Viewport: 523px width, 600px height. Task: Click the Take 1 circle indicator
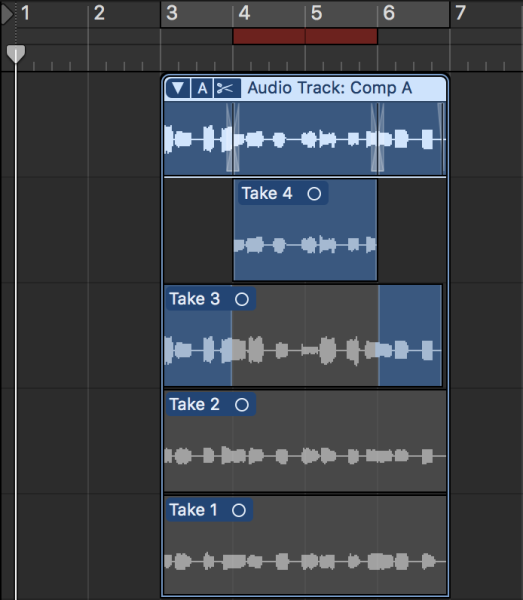click(x=239, y=510)
